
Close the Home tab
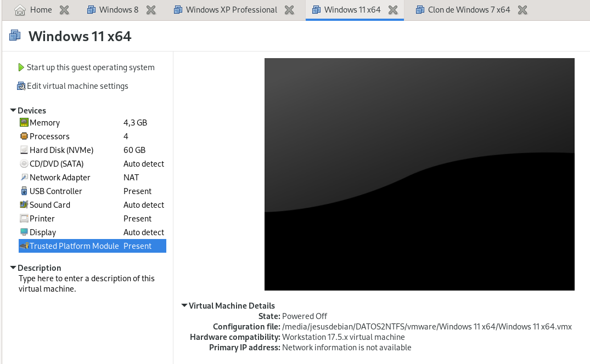[64, 10]
